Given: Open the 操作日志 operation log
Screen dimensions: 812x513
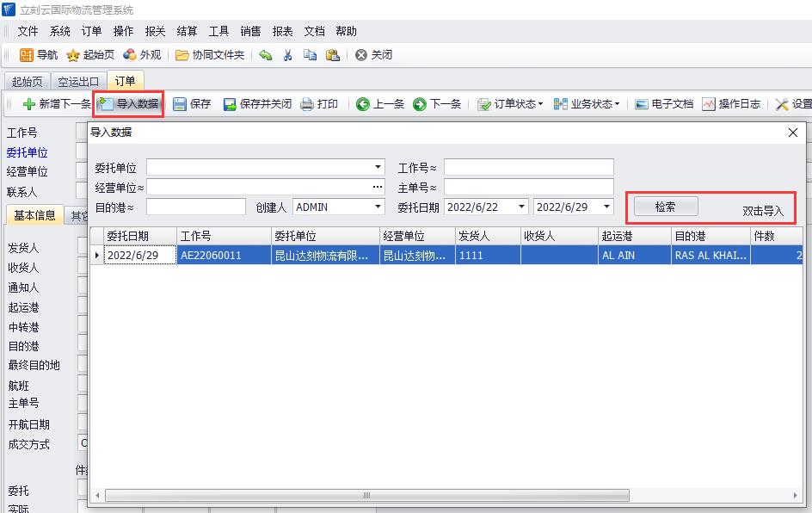Looking at the screenshot, I should click(731, 104).
